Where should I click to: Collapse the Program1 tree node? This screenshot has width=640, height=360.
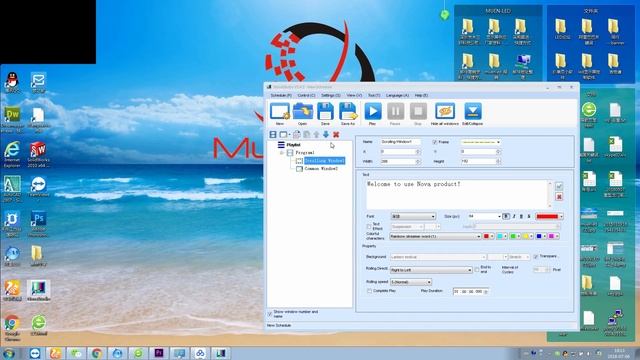[282, 153]
